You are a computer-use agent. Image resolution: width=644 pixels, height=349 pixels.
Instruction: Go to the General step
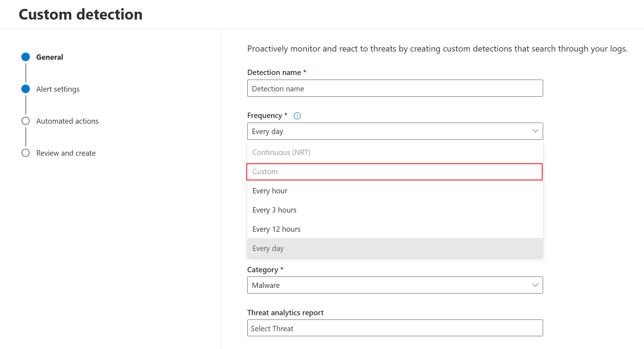click(50, 57)
